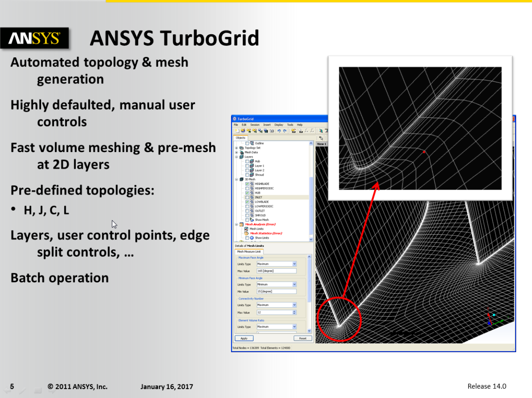Collapse the 3D Mesh tree node
The width and height of the screenshot is (532, 398).
(x=236, y=179)
